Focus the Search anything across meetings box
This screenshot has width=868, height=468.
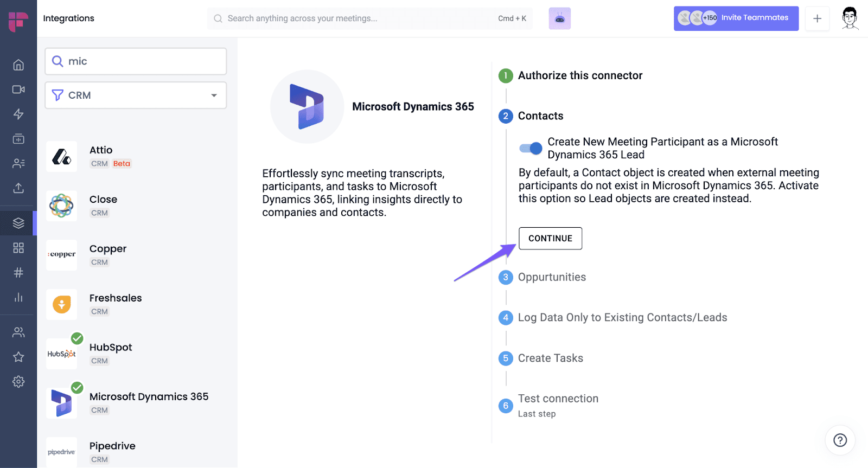point(370,18)
